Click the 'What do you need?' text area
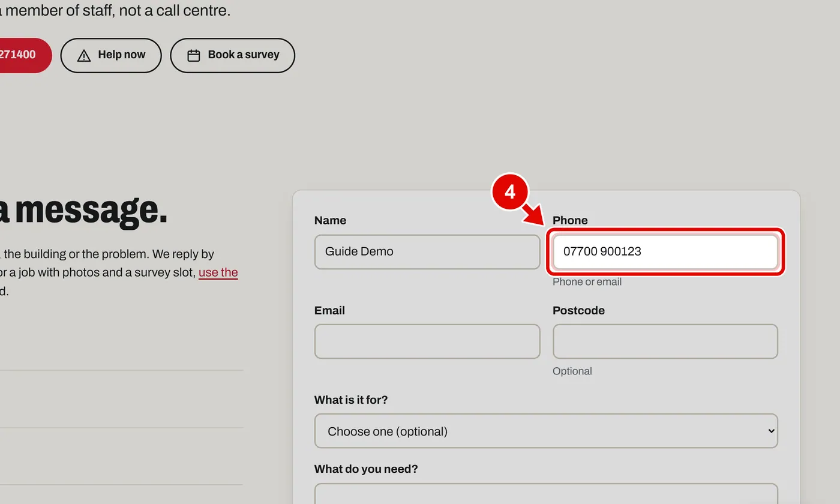Viewport: 840px width, 504px height. coord(546,494)
